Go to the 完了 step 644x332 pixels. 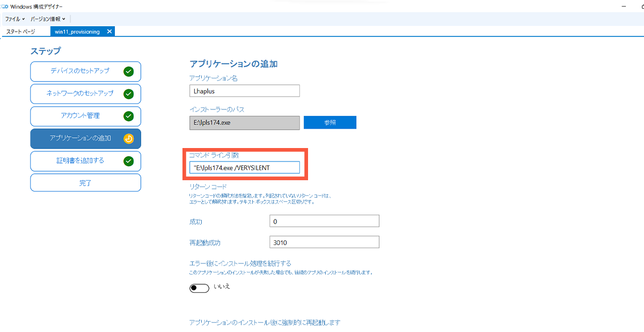[85, 183]
